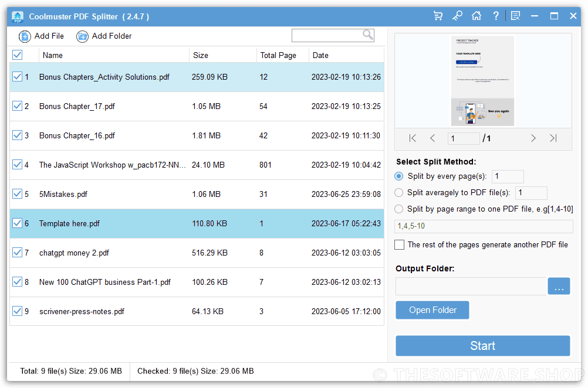Uncheck Bonus Chapters_Activity Solutions.pdf checkbox

(17, 77)
